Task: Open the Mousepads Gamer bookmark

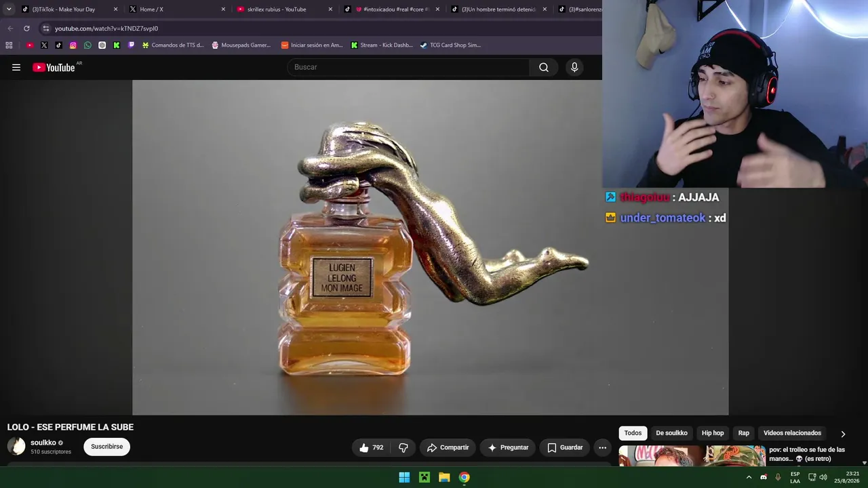Action: tap(241, 45)
